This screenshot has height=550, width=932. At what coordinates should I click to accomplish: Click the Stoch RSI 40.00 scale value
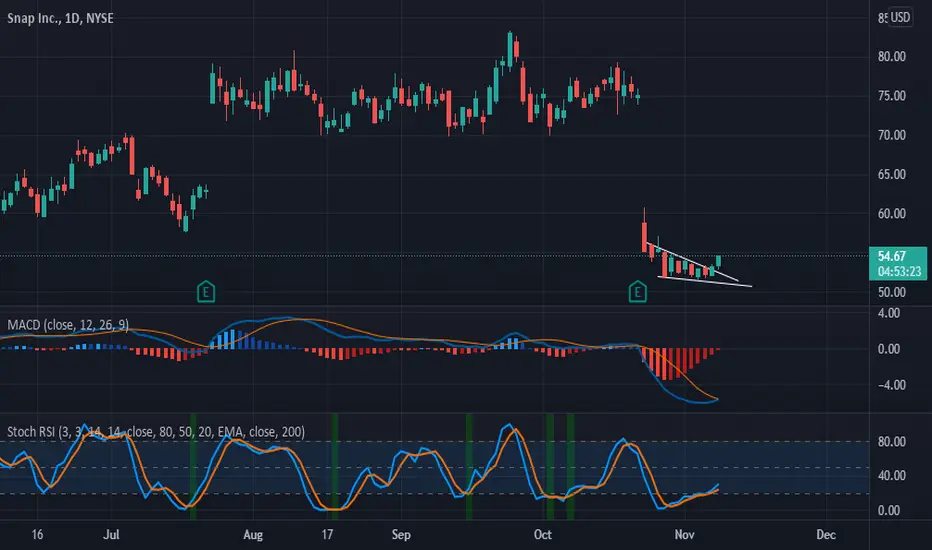pos(892,475)
